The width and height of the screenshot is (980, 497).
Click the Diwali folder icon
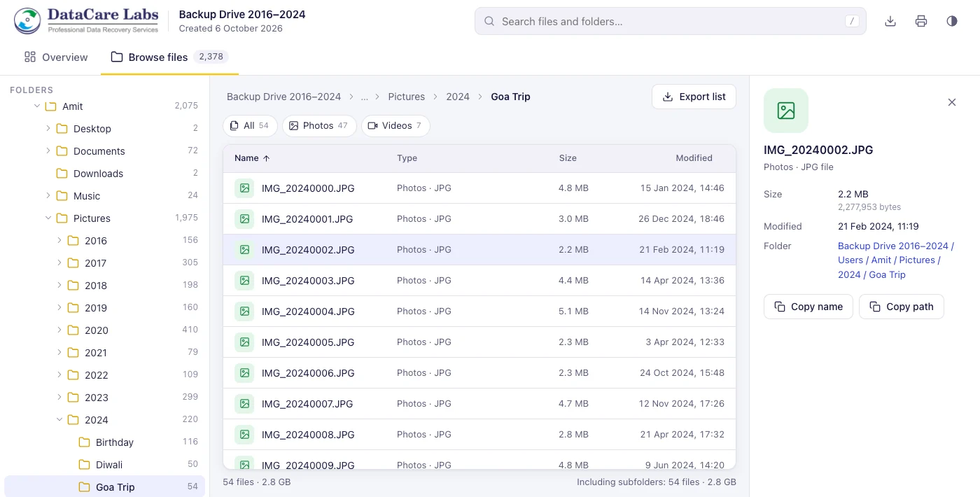pyautogui.click(x=84, y=465)
